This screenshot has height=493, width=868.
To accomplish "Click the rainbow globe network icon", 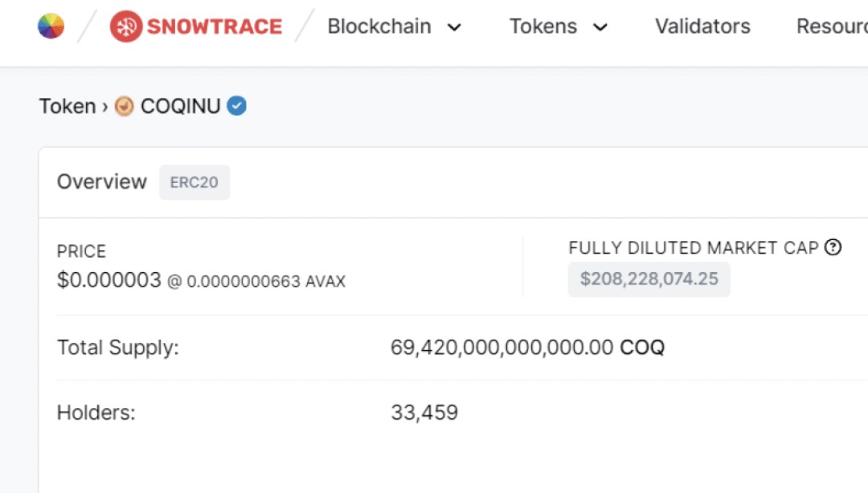I will [x=51, y=26].
